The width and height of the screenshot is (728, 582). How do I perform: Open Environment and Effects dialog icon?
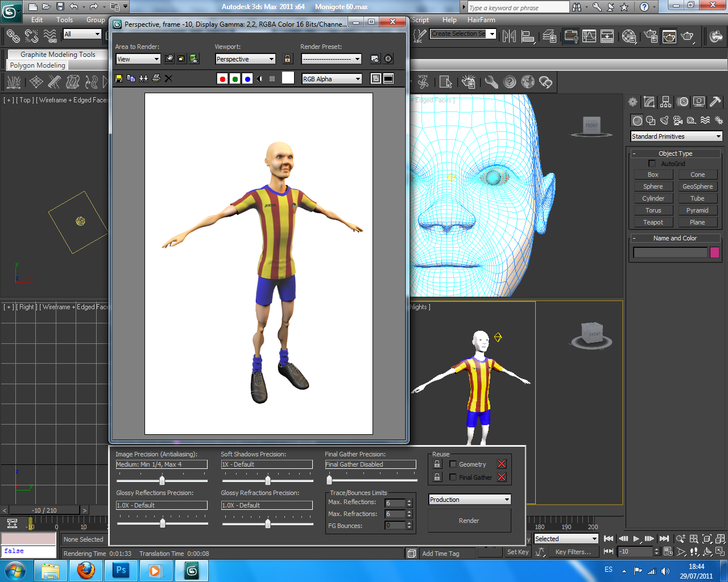pos(388,59)
